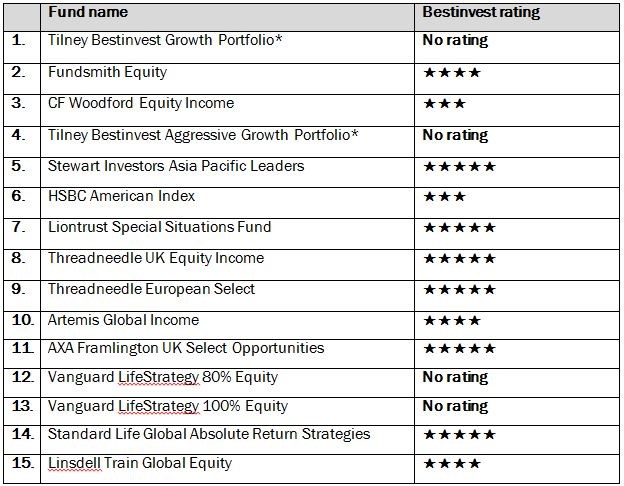Click Artemis Global Income fund name
Screen dimensions: 624x486
(123, 320)
